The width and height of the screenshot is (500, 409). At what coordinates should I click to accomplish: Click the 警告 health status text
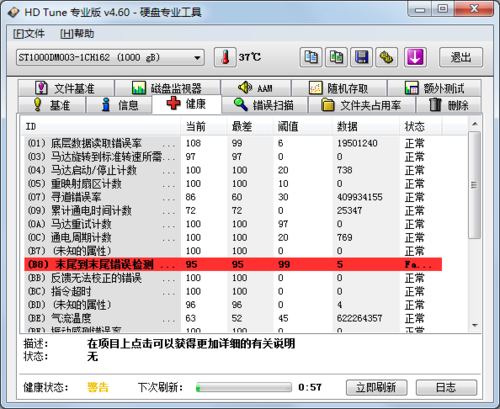98,387
